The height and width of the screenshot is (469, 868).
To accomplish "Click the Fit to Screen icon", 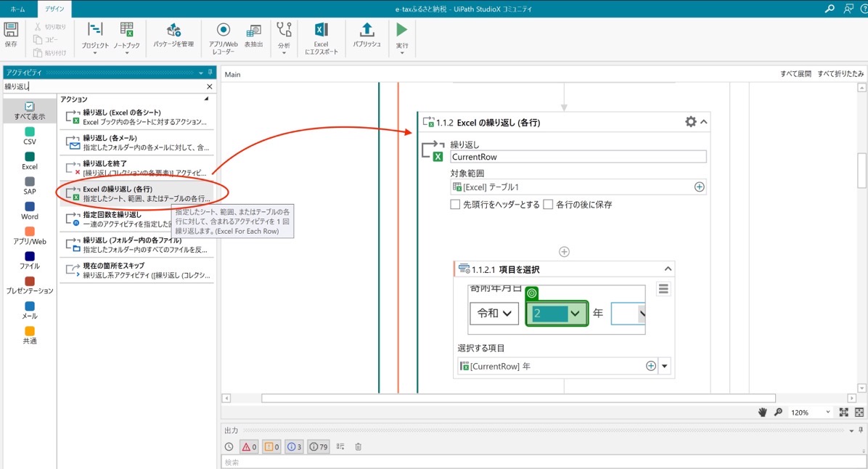I will click(x=843, y=412).
